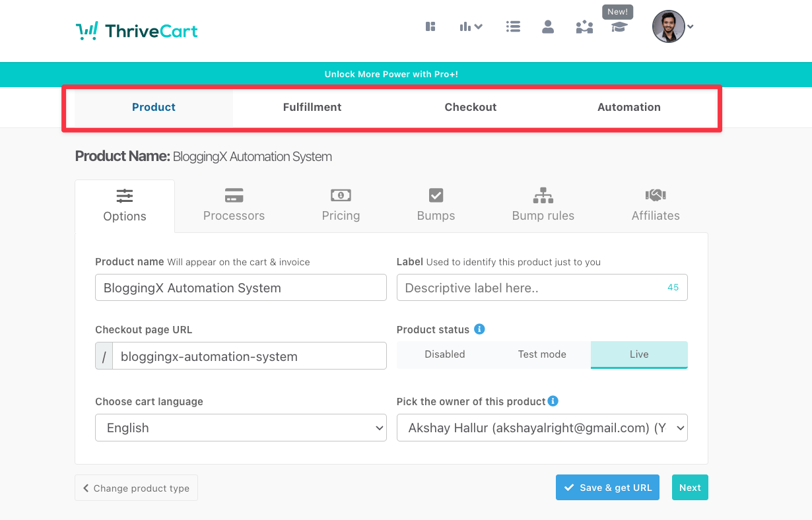812x520 pixels.
Task: Expand the analytics chevron in the header
Action: [479, 26]
